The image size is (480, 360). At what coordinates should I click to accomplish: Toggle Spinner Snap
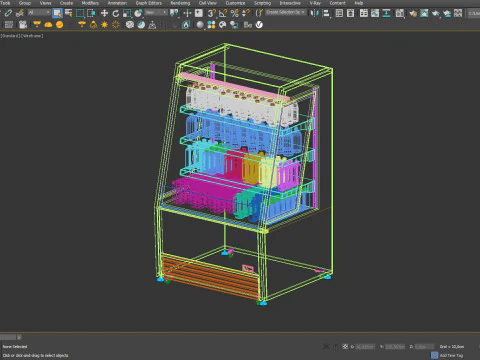(246, 13)
